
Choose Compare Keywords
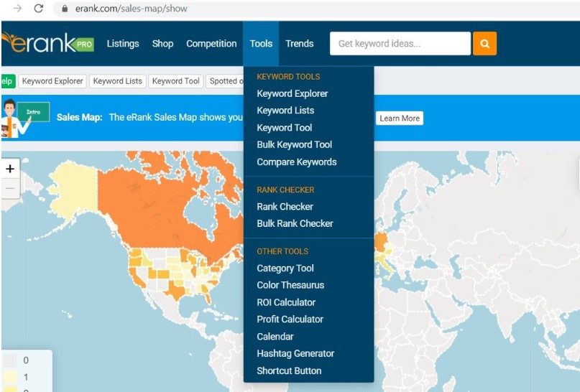[x=297, y=162]
